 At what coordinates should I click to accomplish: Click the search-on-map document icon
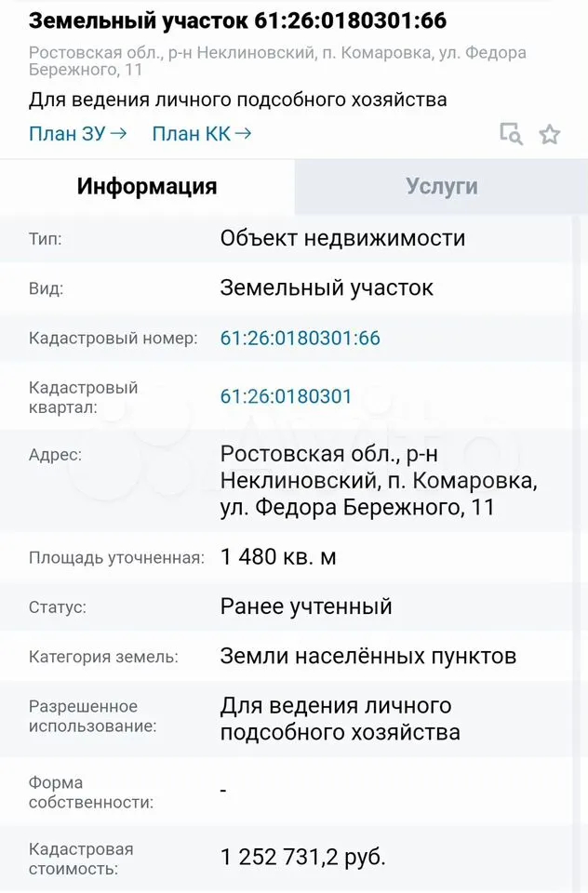pyautogui.click(x=511, y=134)
